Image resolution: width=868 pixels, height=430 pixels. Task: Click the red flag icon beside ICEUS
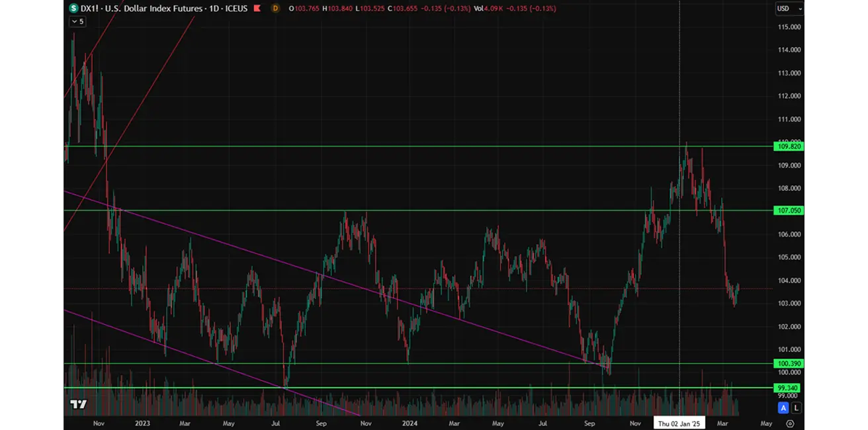pos(257,9)
